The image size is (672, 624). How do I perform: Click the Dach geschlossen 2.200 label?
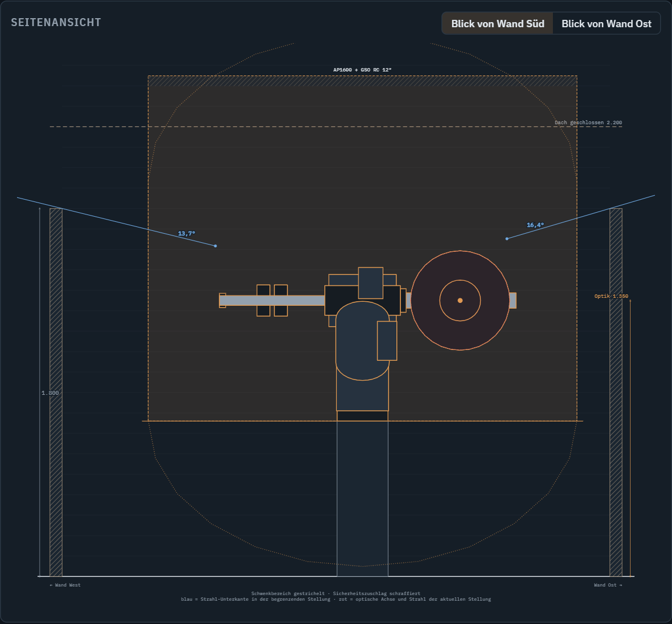click(x=588, y=123)
